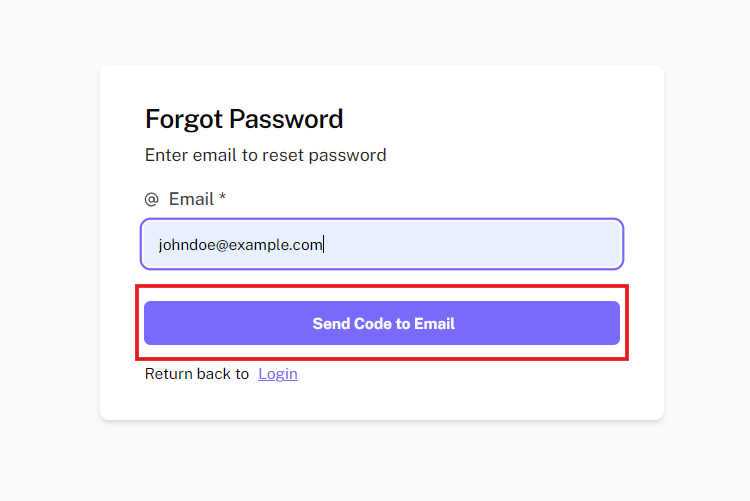The image size is (750, 501).
Task: Click the word 'Send' on the purple button
Action: pos(331,323)
